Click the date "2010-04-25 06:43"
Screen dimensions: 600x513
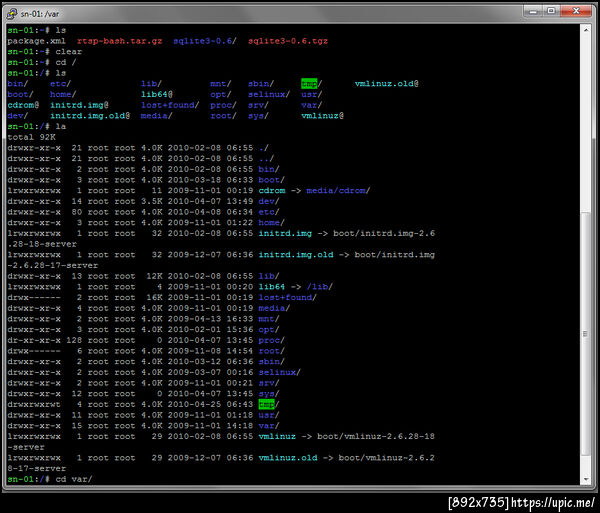pyautogui.click(x=210, y=404)
